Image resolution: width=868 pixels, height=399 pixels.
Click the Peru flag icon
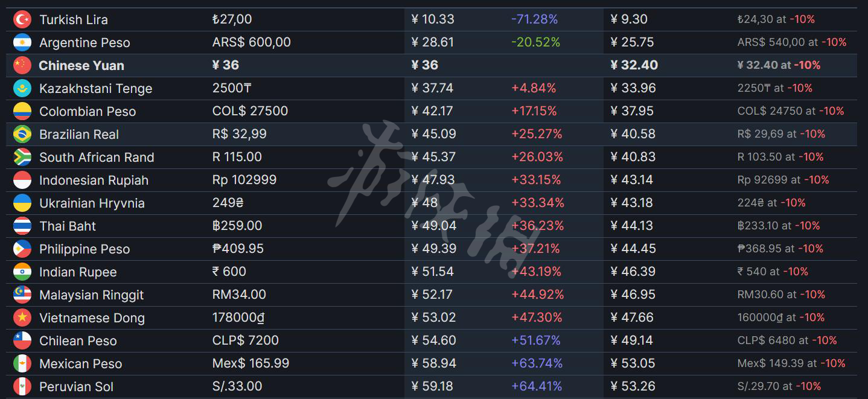coord(22,386)
